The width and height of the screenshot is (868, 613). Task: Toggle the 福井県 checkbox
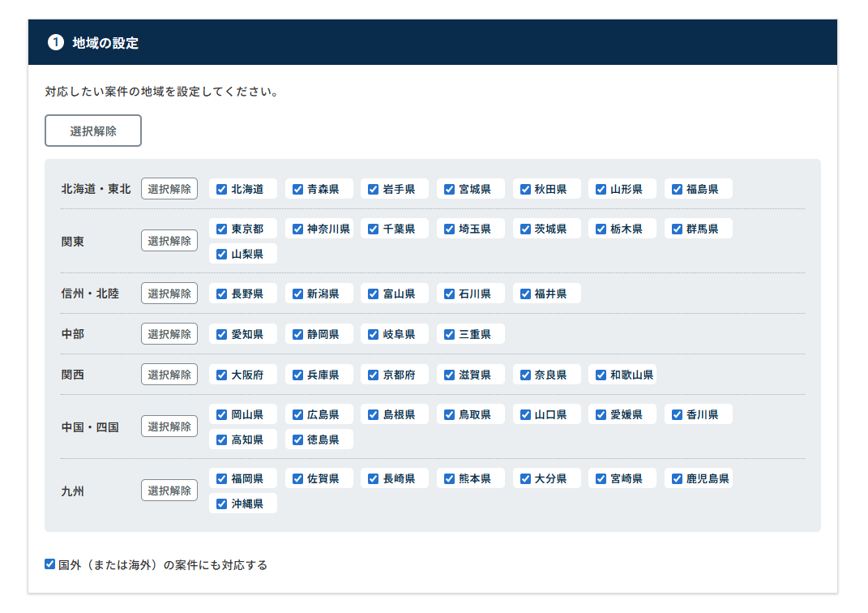coord(524,294)
